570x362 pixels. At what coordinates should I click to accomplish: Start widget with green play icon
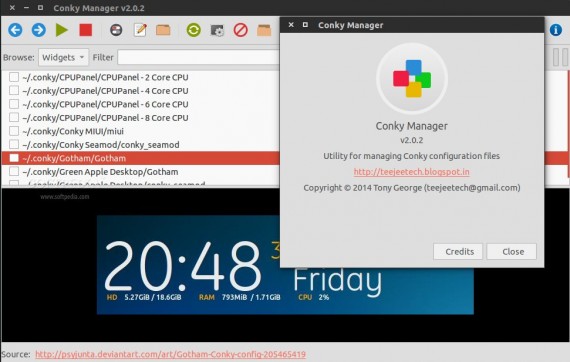click(62, 30)
